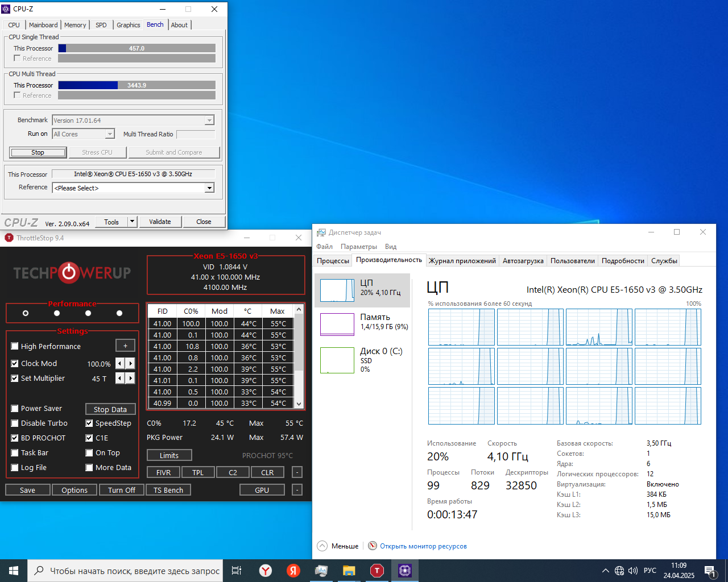The image size is (728, 582).
Task: Open the Mainboard tab in CPU-Z
Action: (43, 25)
